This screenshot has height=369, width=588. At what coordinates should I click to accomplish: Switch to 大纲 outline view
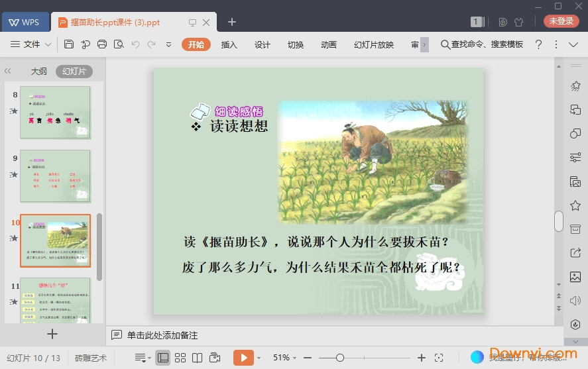(x=38, y=71)
